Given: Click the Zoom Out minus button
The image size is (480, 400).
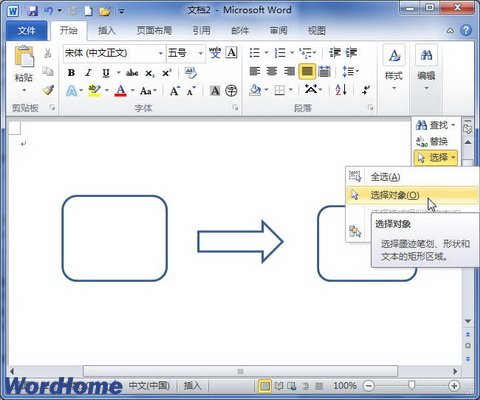Looking at the screenshot, I should pos(369,386).
